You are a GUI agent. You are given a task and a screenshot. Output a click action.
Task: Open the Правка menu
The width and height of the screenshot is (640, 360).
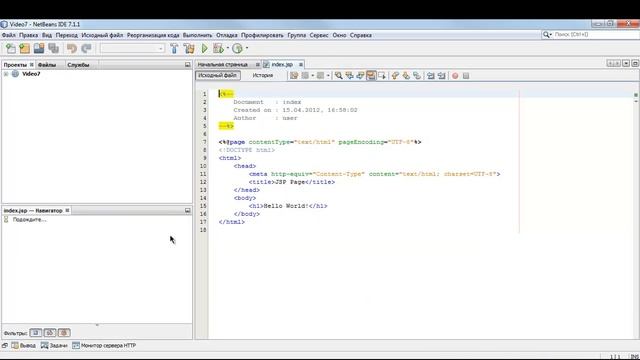[x=28, y=35]
